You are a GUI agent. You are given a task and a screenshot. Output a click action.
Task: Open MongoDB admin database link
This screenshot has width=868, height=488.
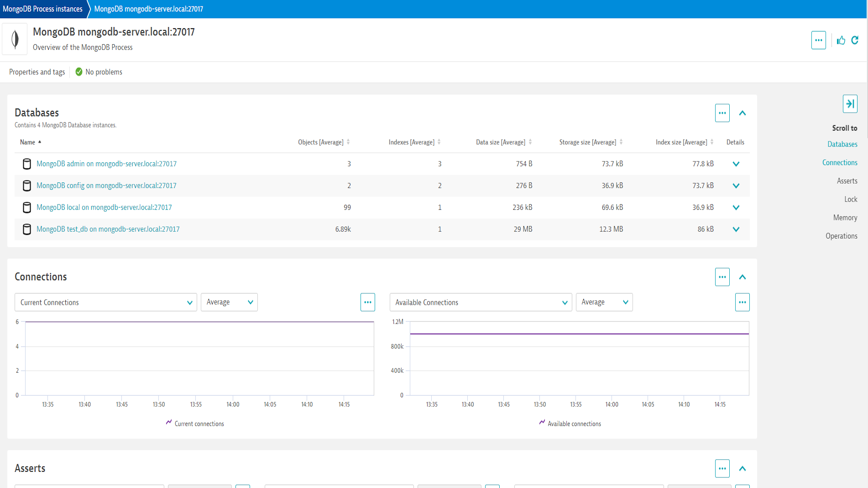[x=106, y=164]
